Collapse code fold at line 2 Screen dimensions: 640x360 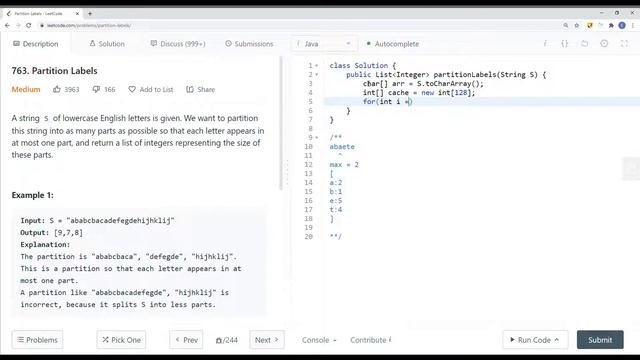[x=316, y=75]
